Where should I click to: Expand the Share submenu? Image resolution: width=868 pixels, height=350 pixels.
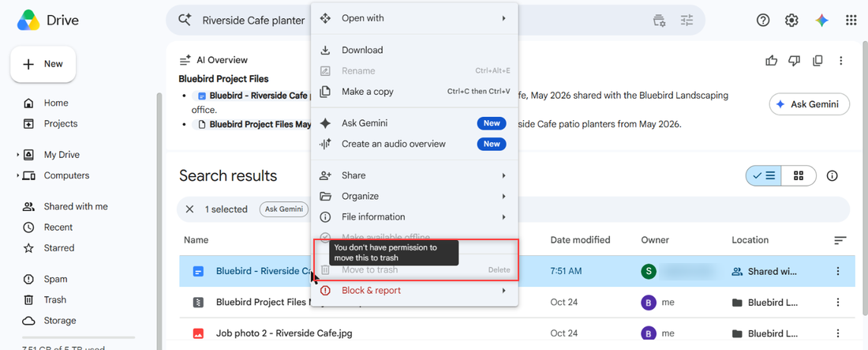tap(414, 175)
